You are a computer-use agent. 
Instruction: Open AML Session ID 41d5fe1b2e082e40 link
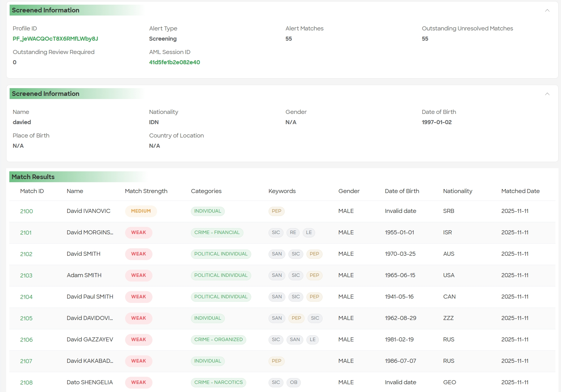pos(174,62)
